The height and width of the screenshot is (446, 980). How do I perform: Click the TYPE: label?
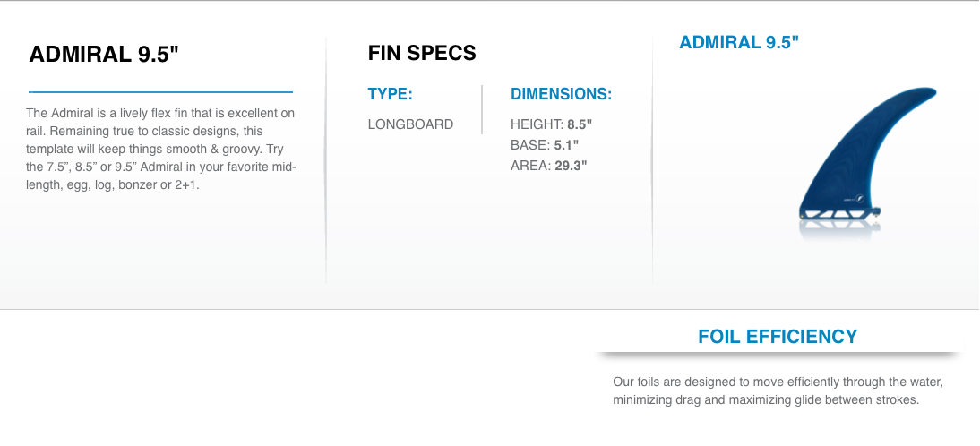[390, 94]
